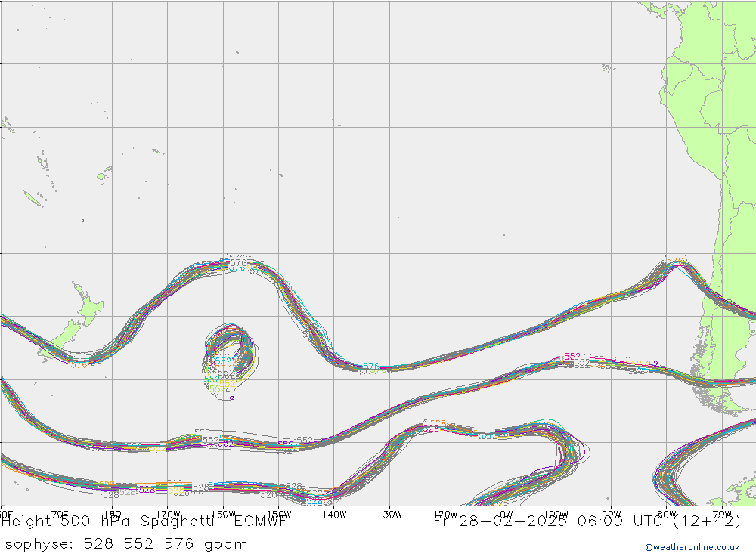The width and height of the screenshot is (756, 554).
Task: Click the 90W longitude label
Action: [612, 515]
